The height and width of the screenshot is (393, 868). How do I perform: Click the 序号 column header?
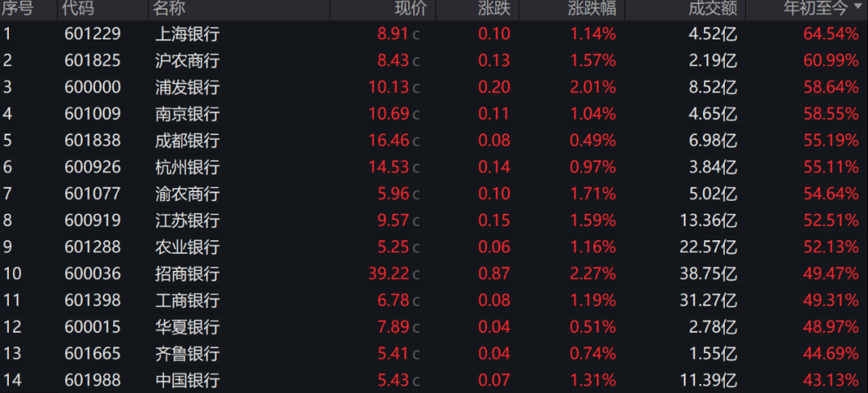click(18, 10)
